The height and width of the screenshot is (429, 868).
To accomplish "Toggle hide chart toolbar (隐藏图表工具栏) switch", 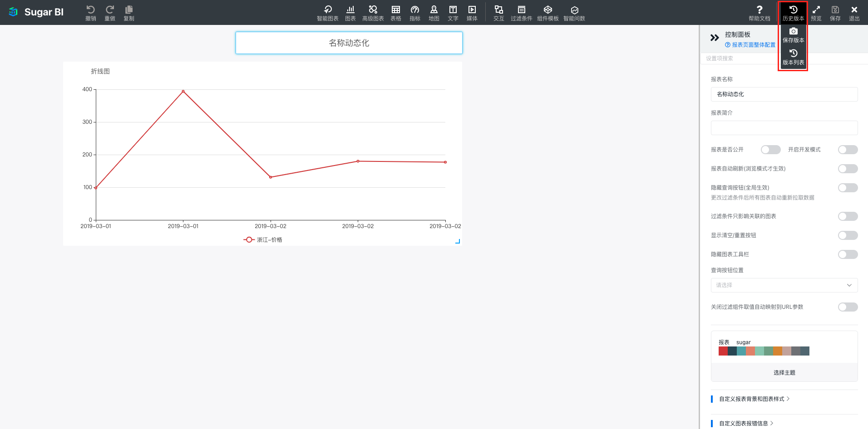I will coord(848,254).
